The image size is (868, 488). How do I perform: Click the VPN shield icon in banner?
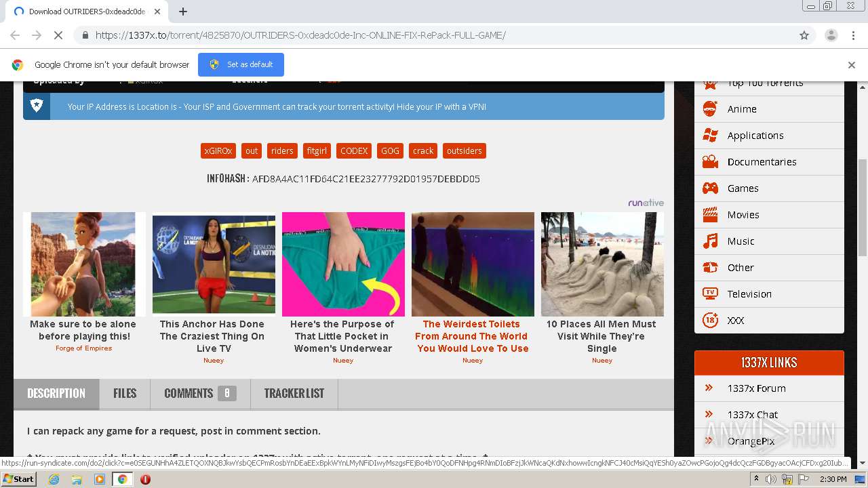pos(37,106)
